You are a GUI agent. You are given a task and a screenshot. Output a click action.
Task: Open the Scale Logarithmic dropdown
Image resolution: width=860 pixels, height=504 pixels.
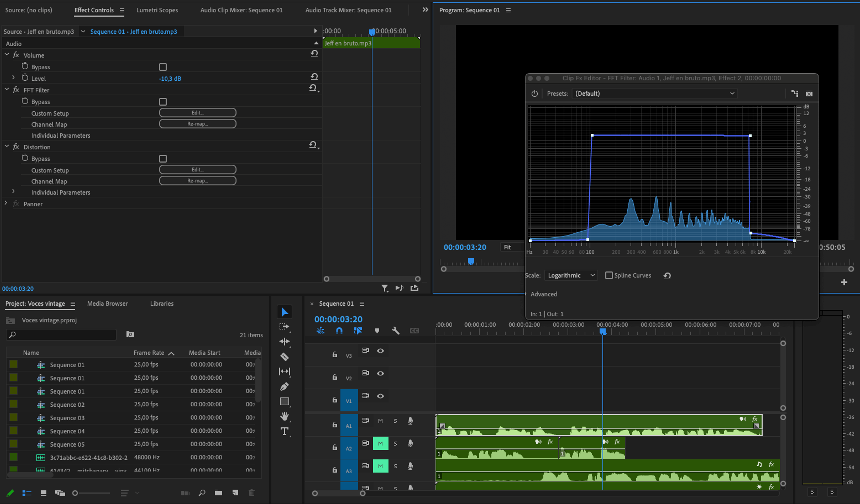pyautogui.click(x=571, y=275)
